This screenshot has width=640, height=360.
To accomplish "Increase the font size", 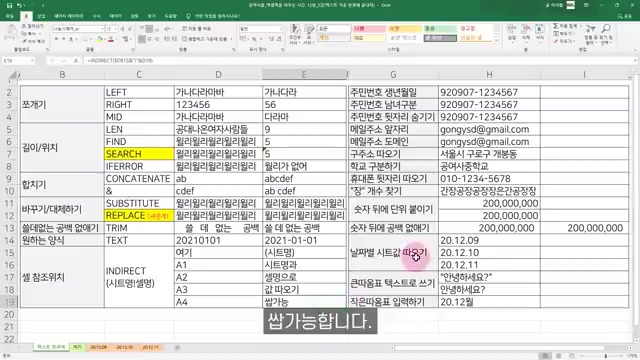I will coord(122,29).
